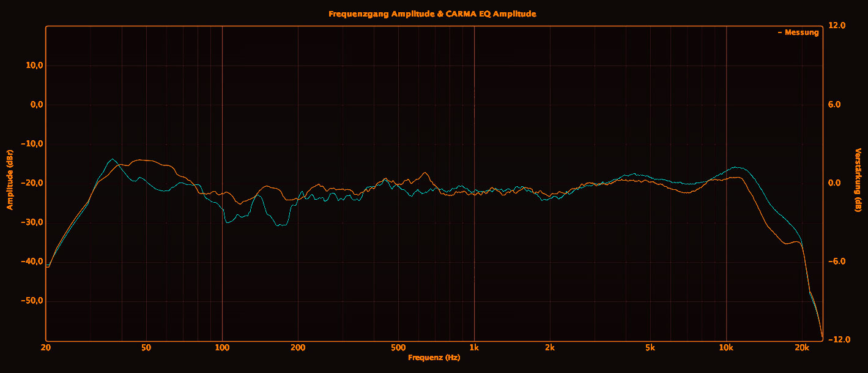Click the 50 tick on the frequency axis
Viewport: 868px width, 373px height.
[146, 348]
